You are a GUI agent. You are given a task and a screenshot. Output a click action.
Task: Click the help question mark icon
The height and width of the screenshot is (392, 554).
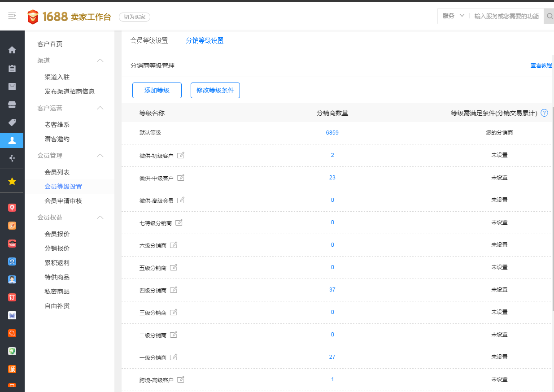point(545,113)
